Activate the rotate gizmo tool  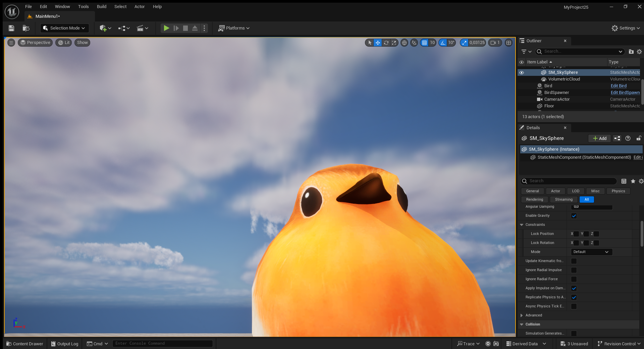tap(386, 43)
